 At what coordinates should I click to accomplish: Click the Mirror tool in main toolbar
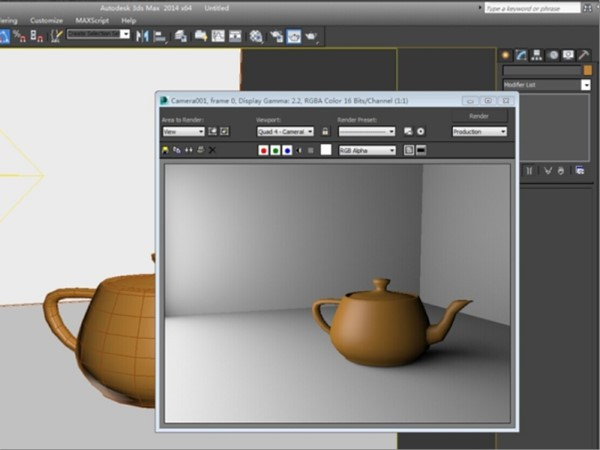141,36
